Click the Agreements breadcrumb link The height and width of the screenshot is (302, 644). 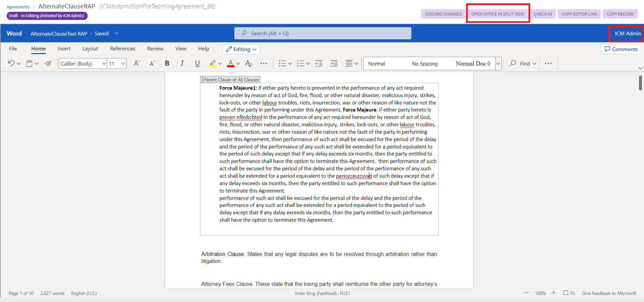pos(18,7)
